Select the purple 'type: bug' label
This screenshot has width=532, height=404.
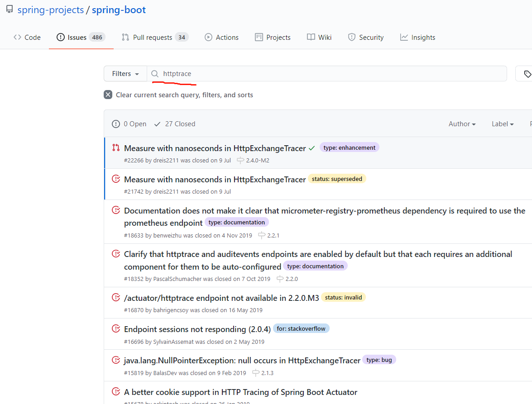379,360
